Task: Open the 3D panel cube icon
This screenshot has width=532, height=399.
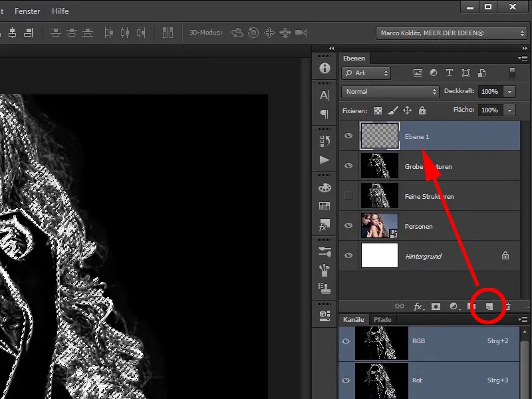Action: [325, 315]
